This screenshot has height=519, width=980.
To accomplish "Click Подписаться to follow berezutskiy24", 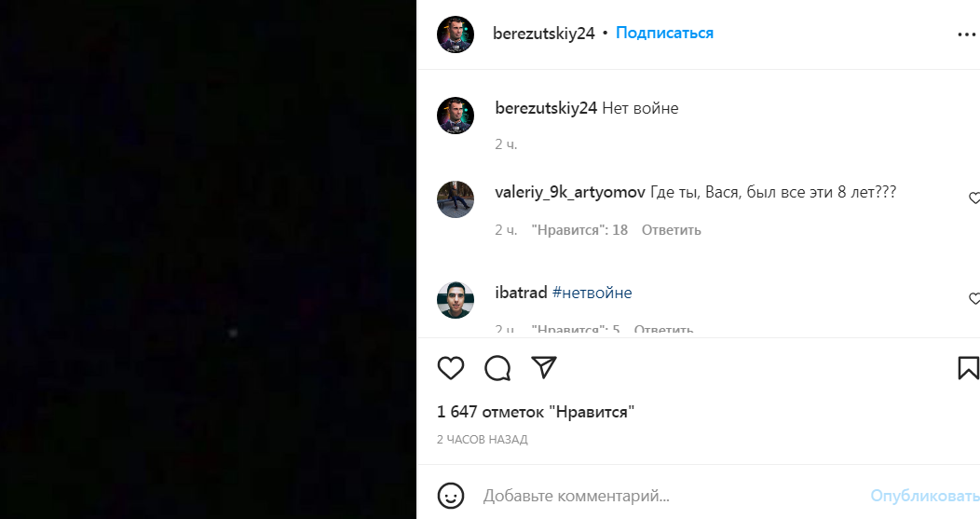I will [x=664, y=33].
